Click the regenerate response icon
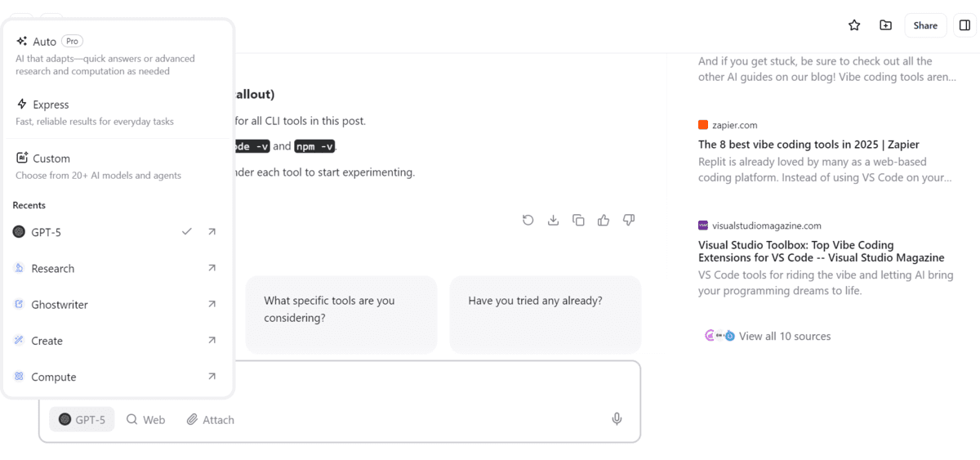The width and height of the screenshot is (980, 460). [528, 220]
